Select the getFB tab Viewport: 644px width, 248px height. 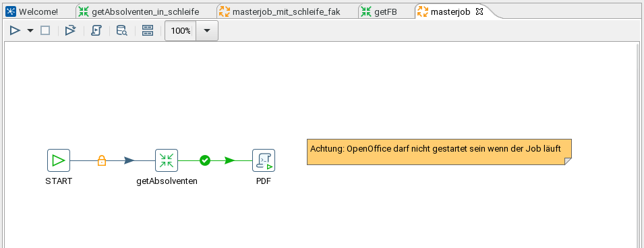pyautogui.click(x=379, y=12)
